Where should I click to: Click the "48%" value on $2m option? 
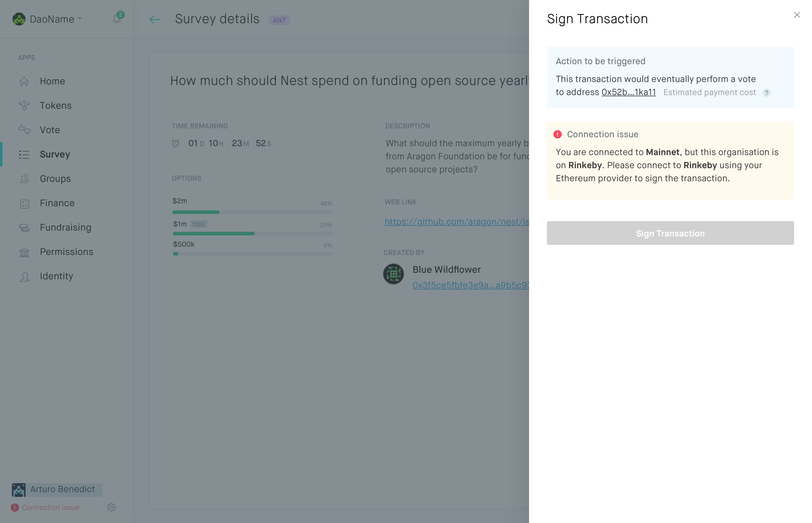326,204
